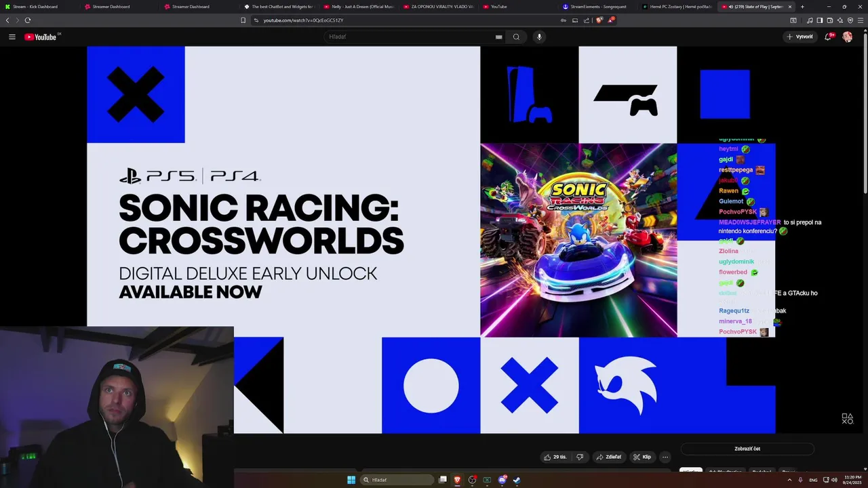
Task: Open the on-screen keyboard icon in search box
Action: coord(499,37)
